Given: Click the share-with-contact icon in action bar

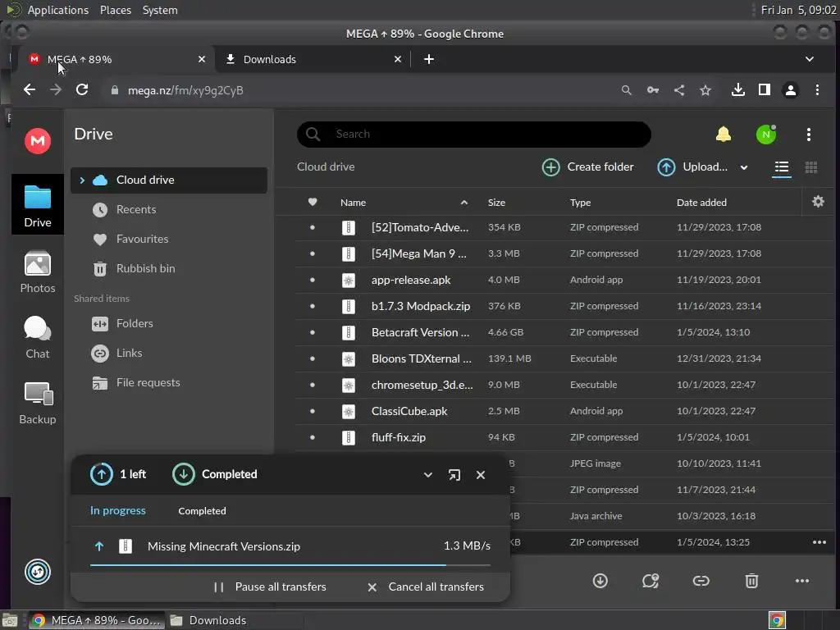Looking at the screenshot, I should pos(651,581).
